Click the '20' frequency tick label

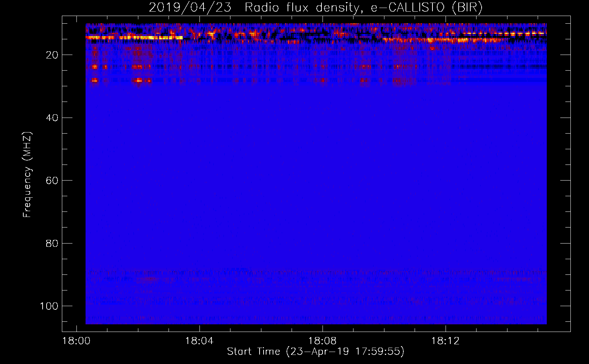pos(52,55)
